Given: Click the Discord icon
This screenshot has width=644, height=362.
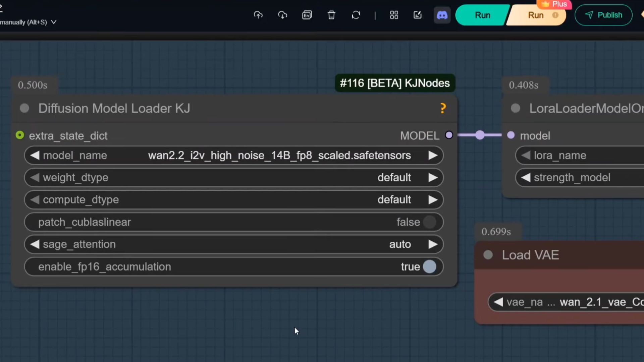Looking at the screenshot, I should [x=442, y=15].
